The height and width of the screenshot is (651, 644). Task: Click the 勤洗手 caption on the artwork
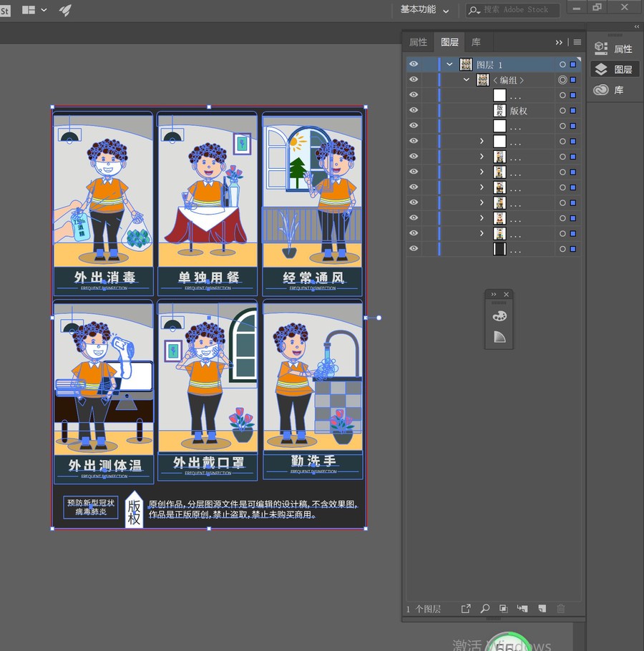313,461
